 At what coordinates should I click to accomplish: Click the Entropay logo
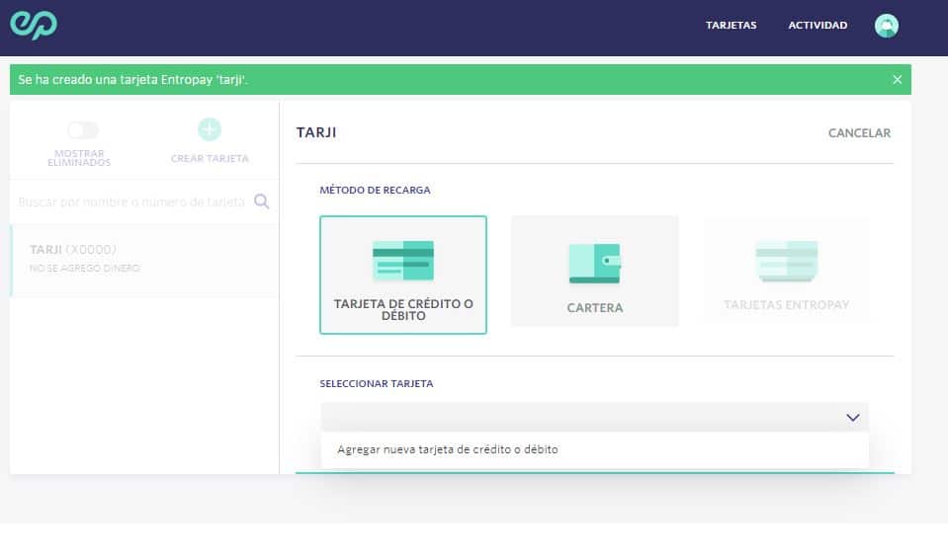(34, 25)
